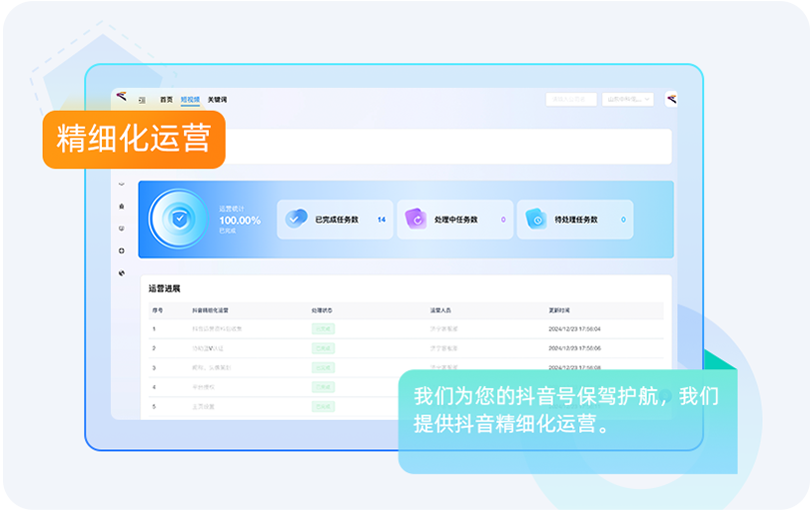The image size is (812, 511).
Task: Click the 精细化运营 orange label
Action: coord(134,139)
